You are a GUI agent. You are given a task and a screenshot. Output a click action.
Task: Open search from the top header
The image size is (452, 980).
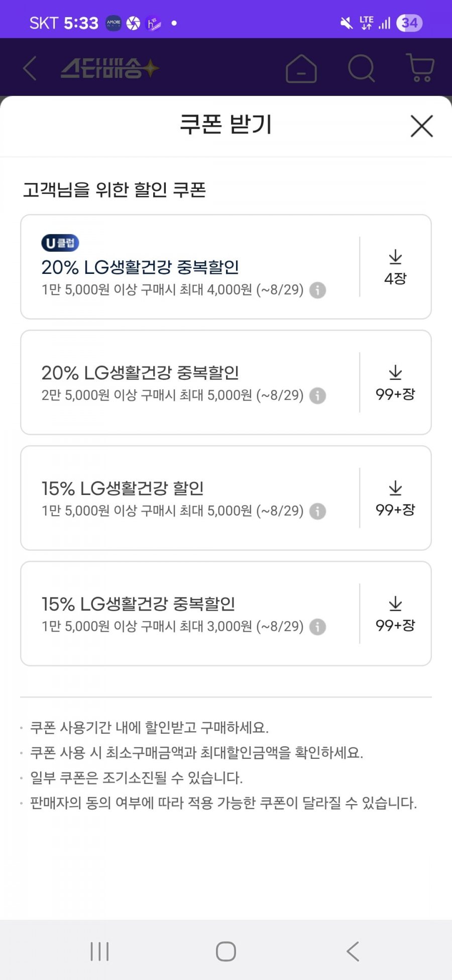coord(362,68)
